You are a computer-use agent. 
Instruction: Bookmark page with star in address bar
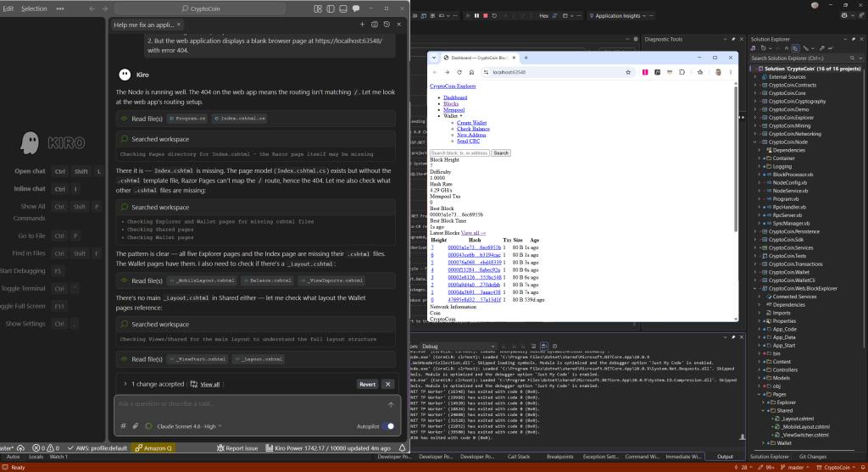[x=628, y=73]
